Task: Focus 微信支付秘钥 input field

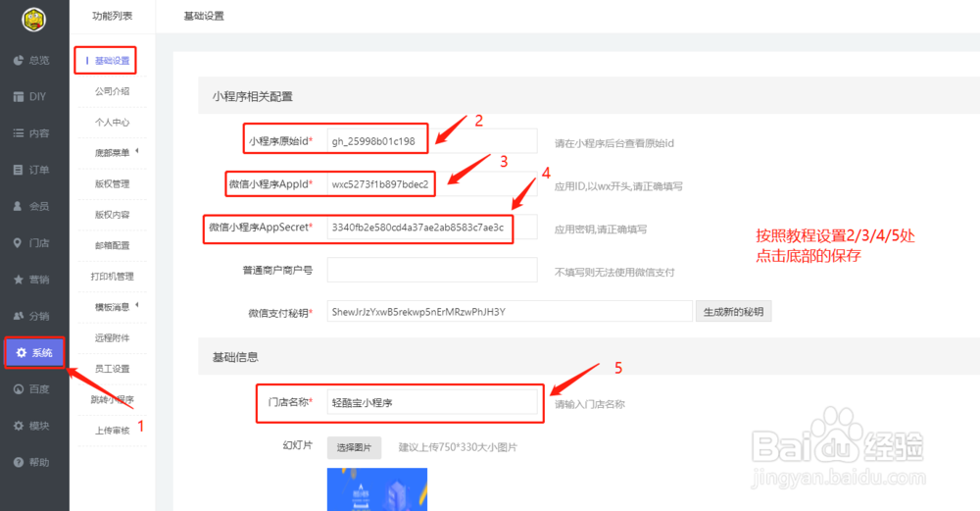Action: (510, 312)
